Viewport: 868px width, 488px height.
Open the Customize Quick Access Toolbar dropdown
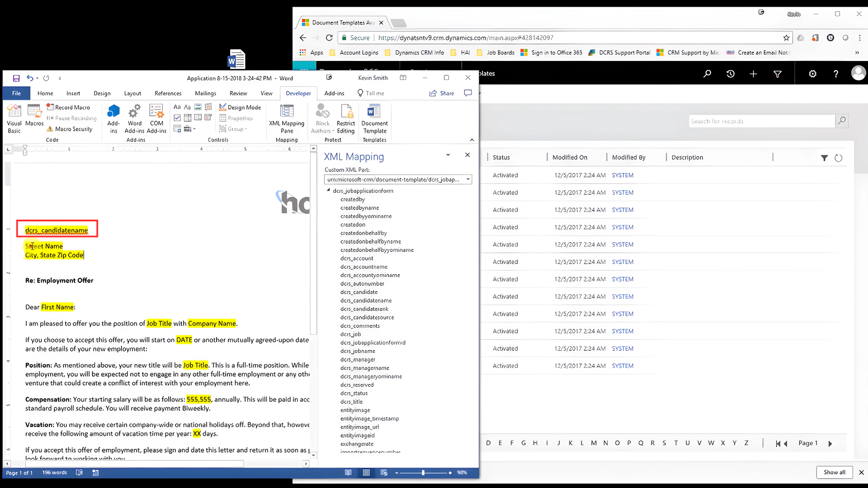click(x=60, y=78)
